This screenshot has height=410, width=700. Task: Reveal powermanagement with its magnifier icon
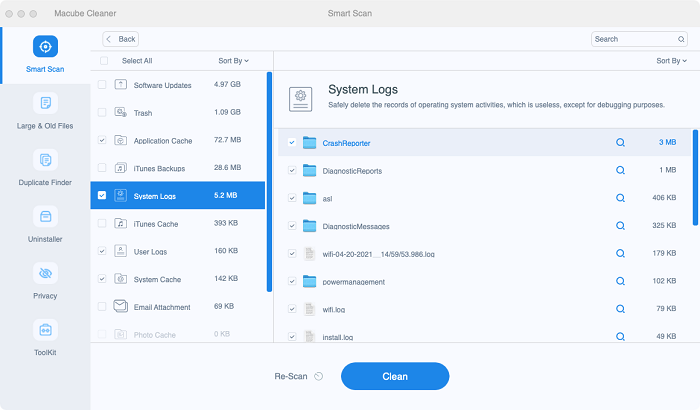(x=620, y=281)
